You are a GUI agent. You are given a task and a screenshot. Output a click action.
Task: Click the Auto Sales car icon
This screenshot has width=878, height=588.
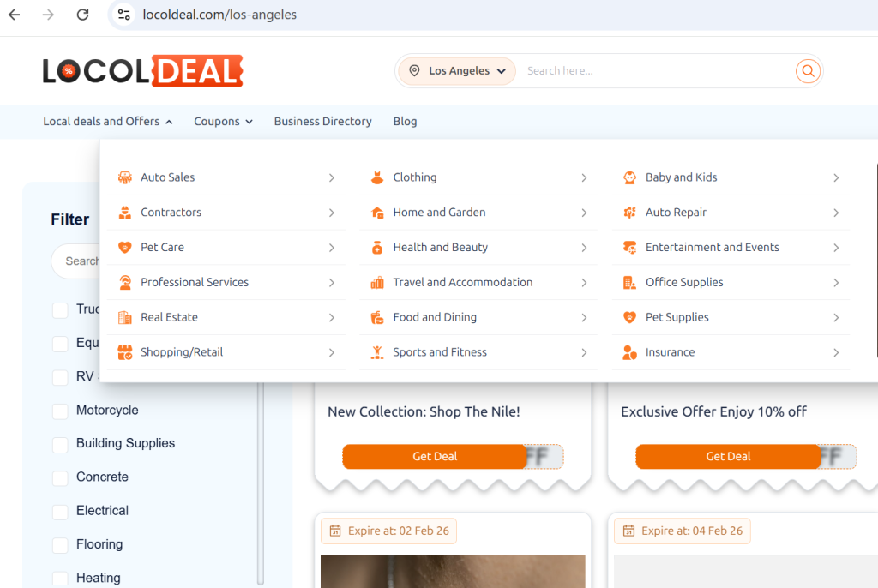click(x=125, y=177)
